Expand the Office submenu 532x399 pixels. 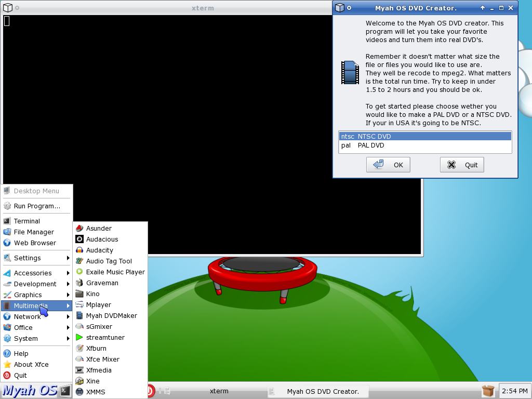pyautogui.click(x=37, y=327)
